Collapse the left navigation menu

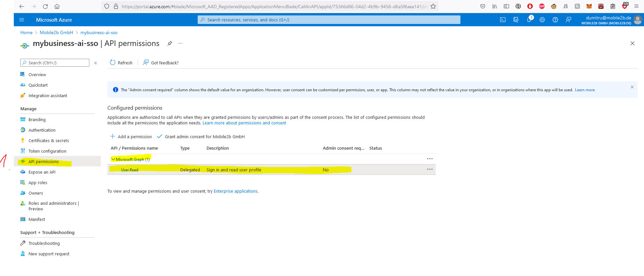pos(96,63)
